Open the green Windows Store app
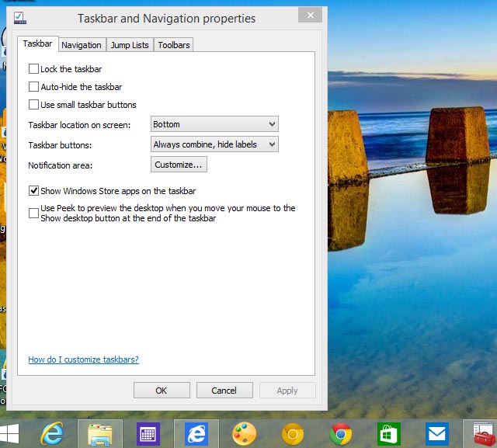The height and width of the screenshot is (448, 497). [x=389, y=434]
